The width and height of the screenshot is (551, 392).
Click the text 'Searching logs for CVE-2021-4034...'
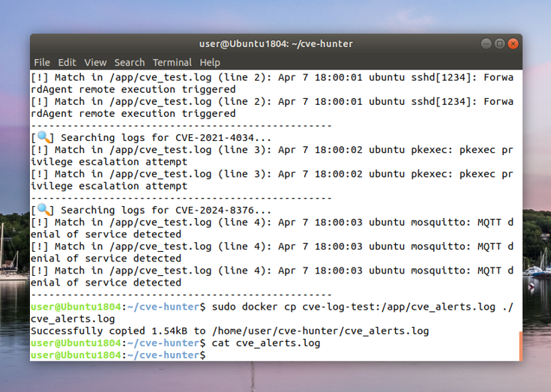click(166, 138)
